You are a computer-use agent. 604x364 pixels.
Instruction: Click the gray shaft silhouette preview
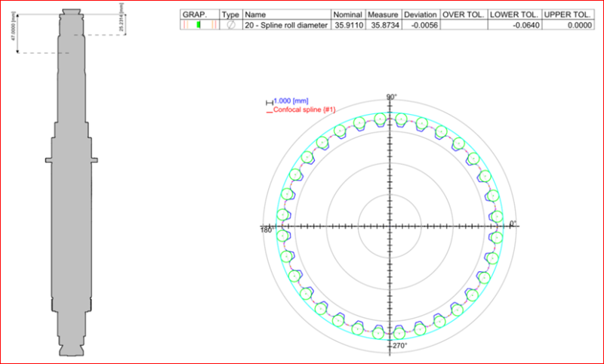tap(72, 183)
